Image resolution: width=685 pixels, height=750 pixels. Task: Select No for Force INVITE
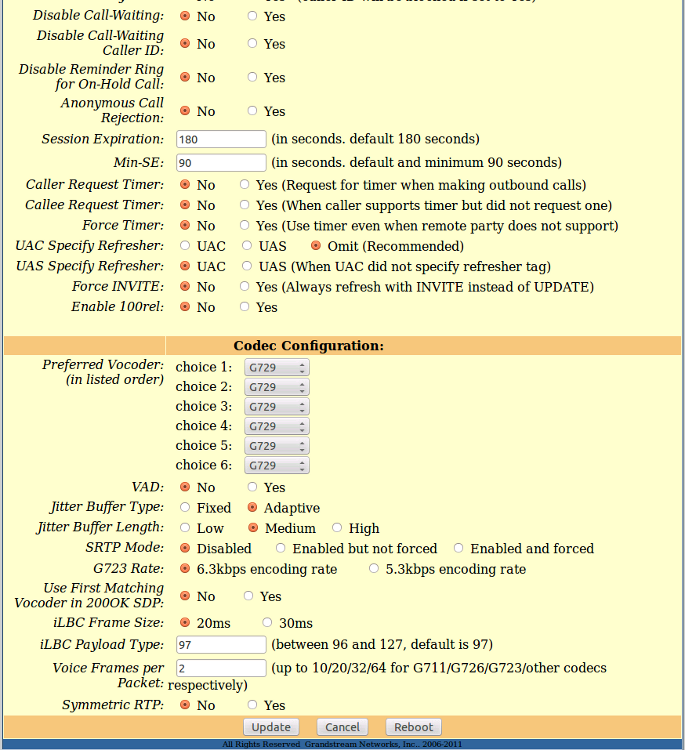(x=185, y=286)
